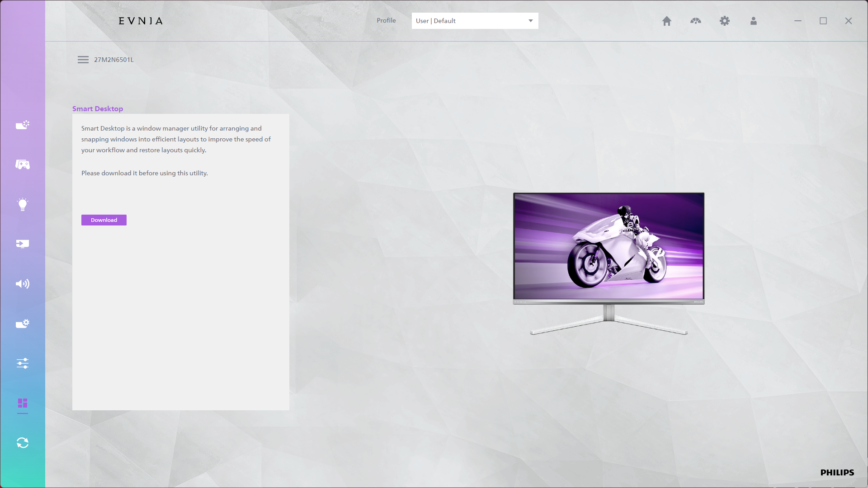
Task: Select the Smart Desktop grid icon
Action: click(23, 403)
